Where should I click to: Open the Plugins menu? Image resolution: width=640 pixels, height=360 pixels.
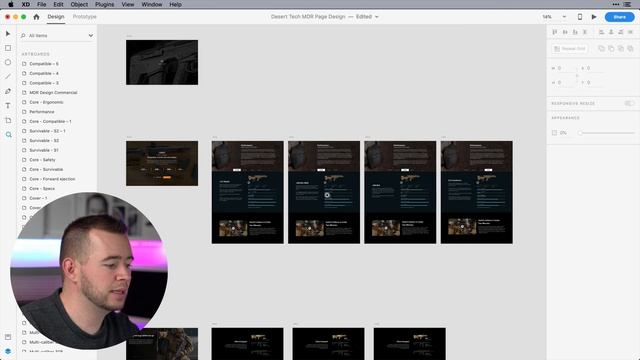[x=104, y=4]
